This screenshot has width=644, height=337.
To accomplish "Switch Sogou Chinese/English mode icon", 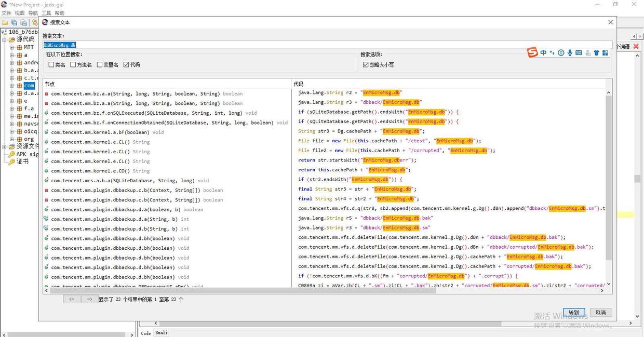I will pyautogui.click(x=543, y=53).
